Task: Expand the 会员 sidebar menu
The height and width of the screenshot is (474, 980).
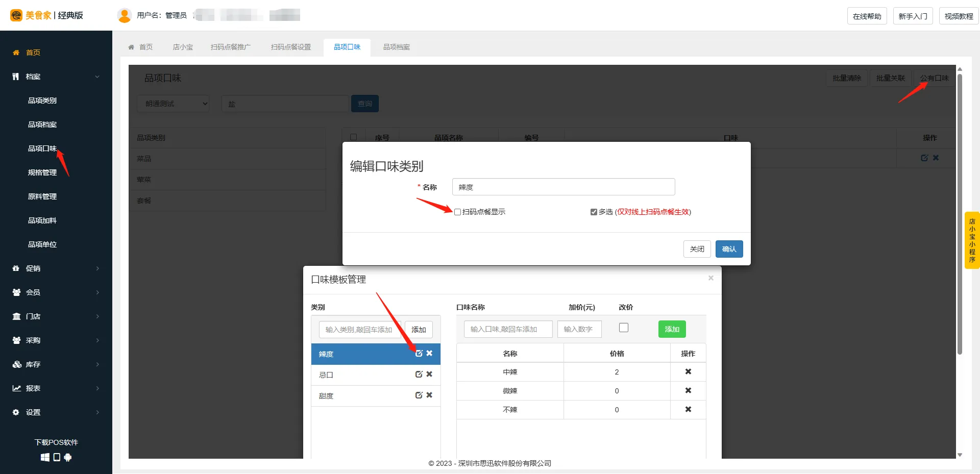Action: [x=56, y=292]
